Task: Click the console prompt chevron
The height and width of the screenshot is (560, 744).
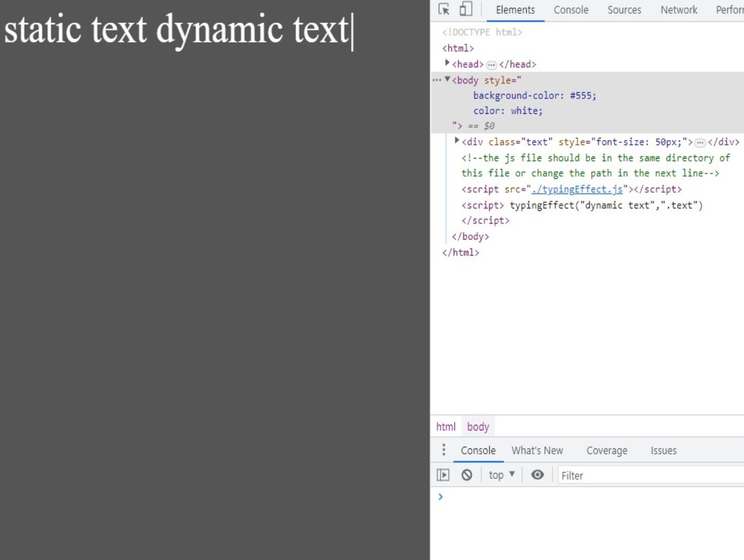Action: 440,497
